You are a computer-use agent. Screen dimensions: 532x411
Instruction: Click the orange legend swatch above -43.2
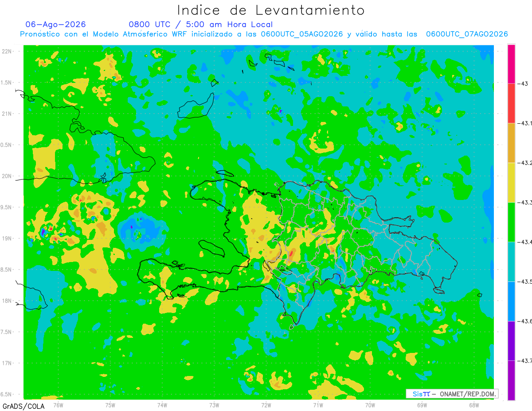coord(511,143)
